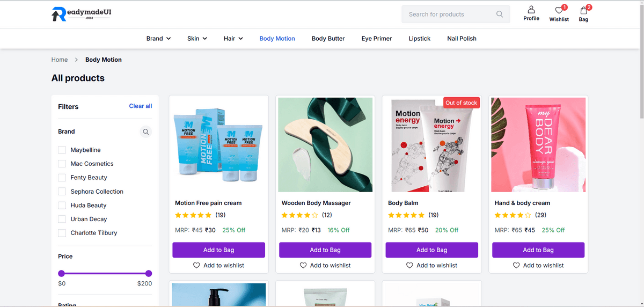Click wishlist heart under Hand & body cream
This screenshot has height=307, width=644.
coord(516,265)
